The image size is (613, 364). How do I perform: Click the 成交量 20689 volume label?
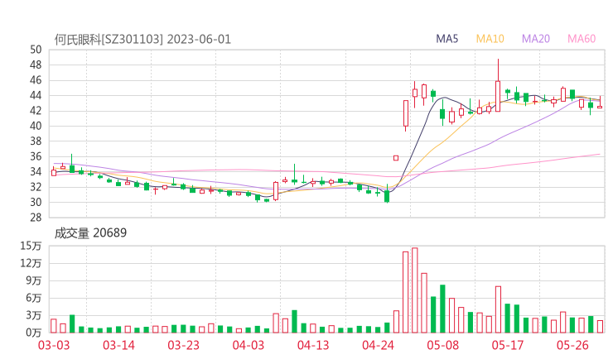coord(90,233)
